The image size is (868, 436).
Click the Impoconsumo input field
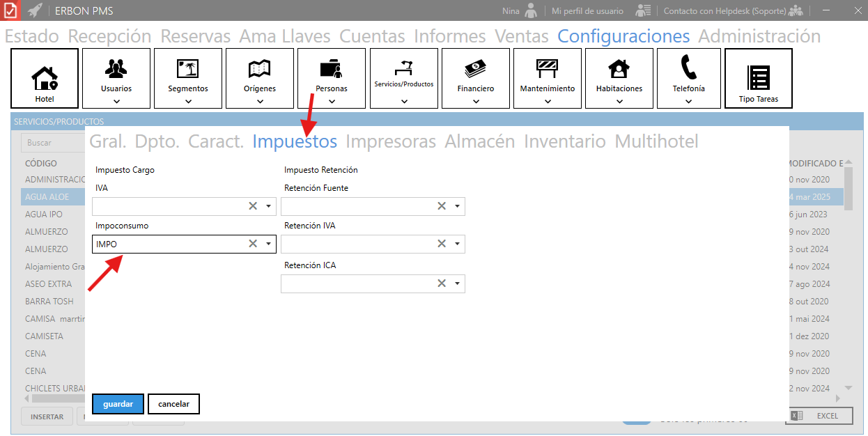[167, 244]
